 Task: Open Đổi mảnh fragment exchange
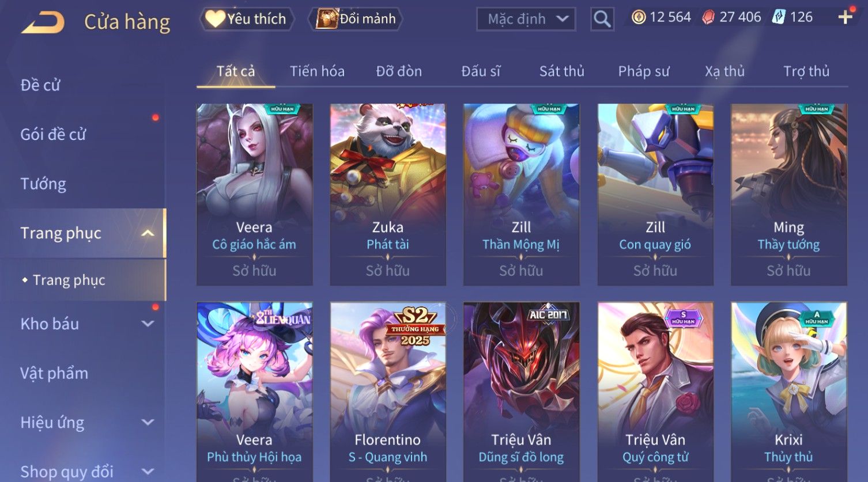(356, 19)
